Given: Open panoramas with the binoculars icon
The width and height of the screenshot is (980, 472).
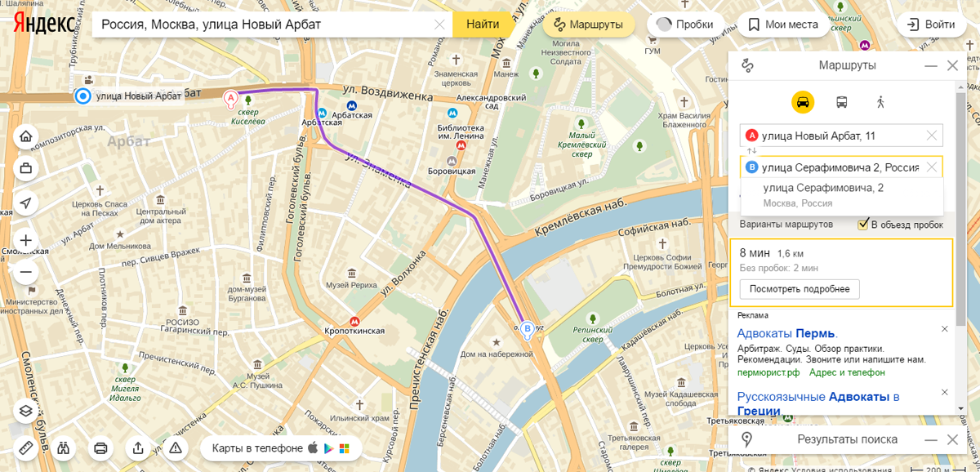Looking at the screenshot, I should click(64, 448).
